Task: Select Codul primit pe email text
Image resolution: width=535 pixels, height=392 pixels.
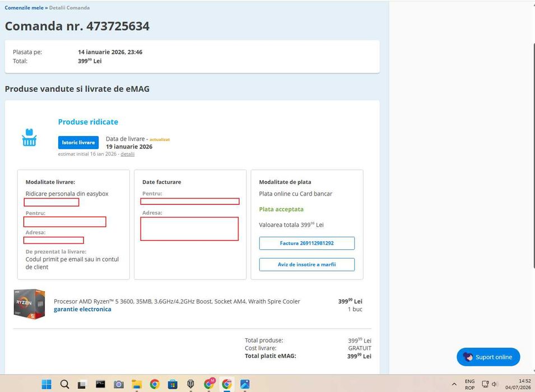Action: tap(72, 263)
